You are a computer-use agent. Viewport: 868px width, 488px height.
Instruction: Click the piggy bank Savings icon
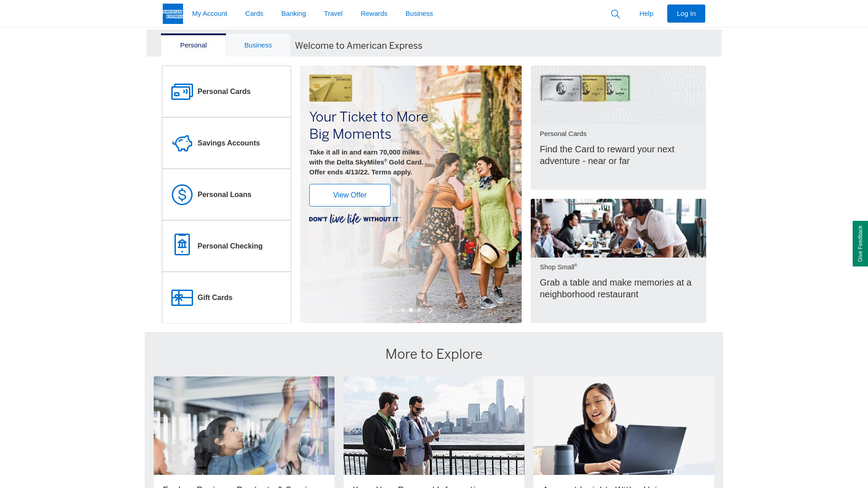click(182, 143)
